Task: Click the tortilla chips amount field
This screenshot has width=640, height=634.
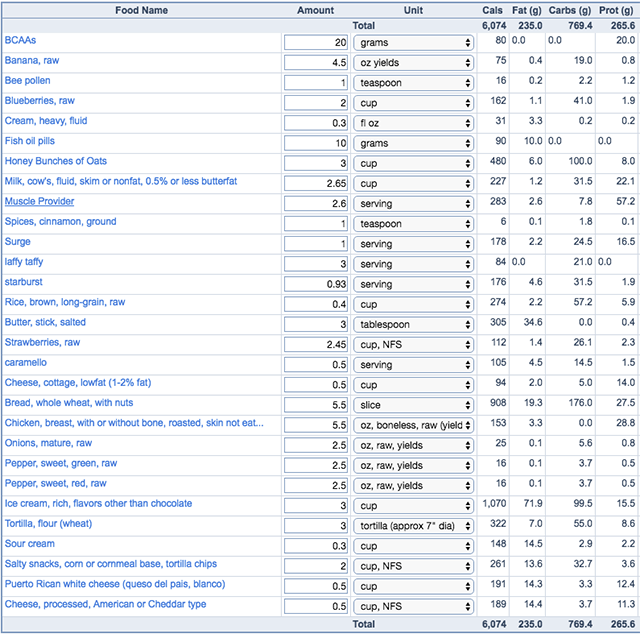Action: tap(316, 566)
